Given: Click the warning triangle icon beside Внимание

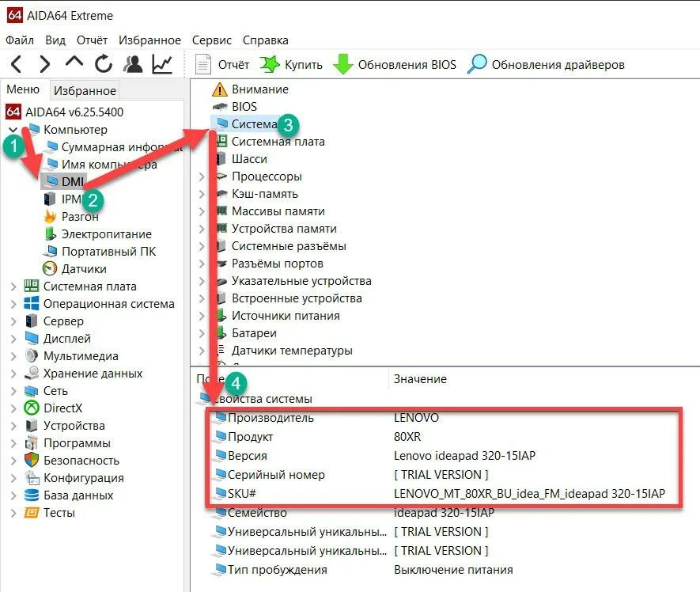Looking at the screenshot, I should coord(219,89).
